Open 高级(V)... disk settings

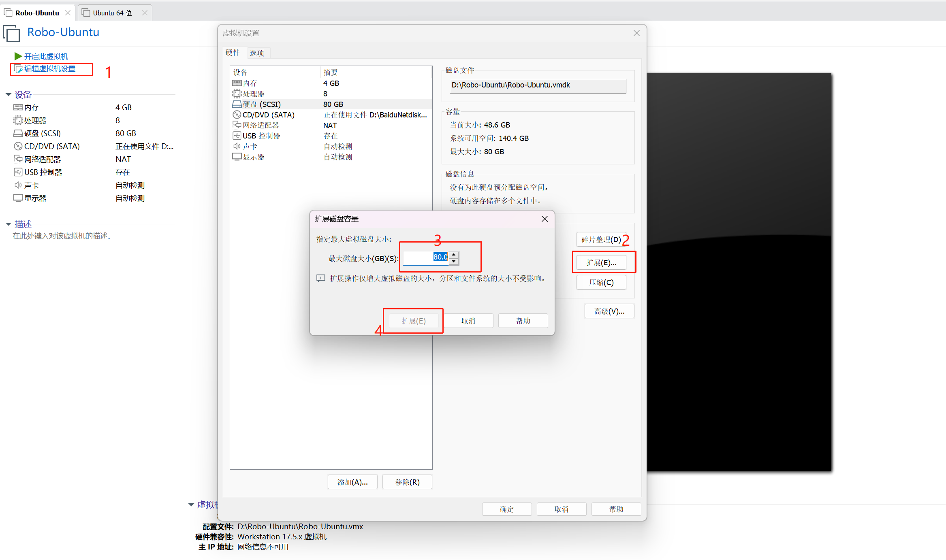pyautogui.click(x=609, y=311)
